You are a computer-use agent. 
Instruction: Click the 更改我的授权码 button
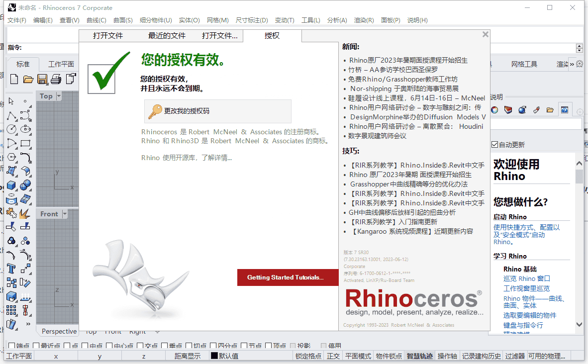coord(217,111)
